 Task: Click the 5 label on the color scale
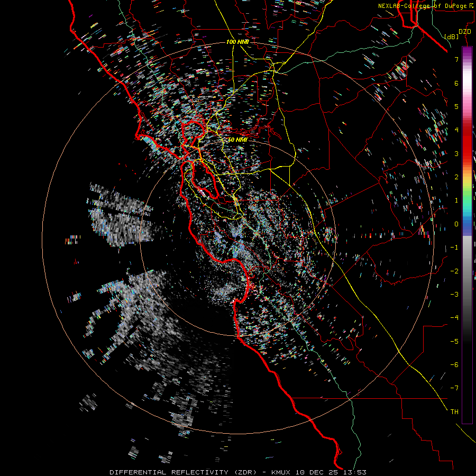tap(456, 106)
